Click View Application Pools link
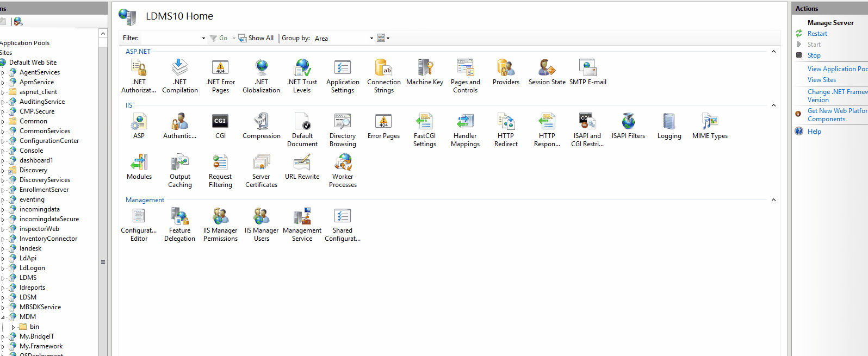This screenshot has width=868, height=356. point(838,69)
